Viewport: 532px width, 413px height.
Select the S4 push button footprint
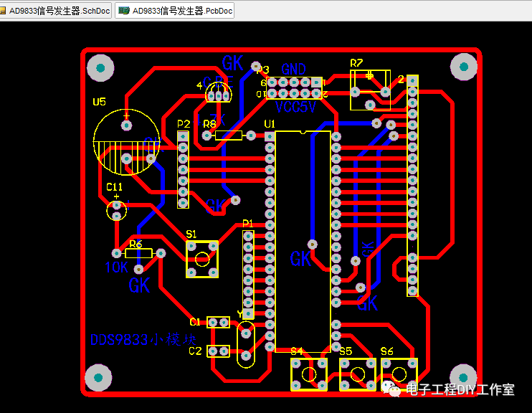(309, 375)
